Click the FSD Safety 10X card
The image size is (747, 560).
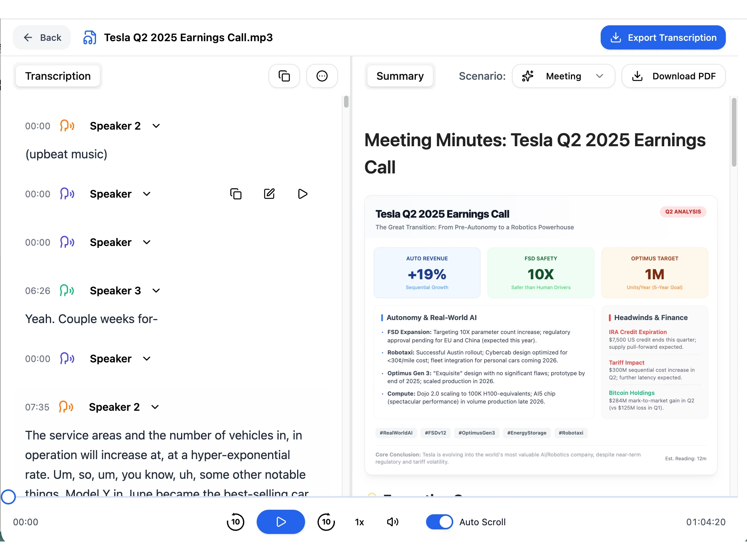pyautogui.click(x=541, y=273)
